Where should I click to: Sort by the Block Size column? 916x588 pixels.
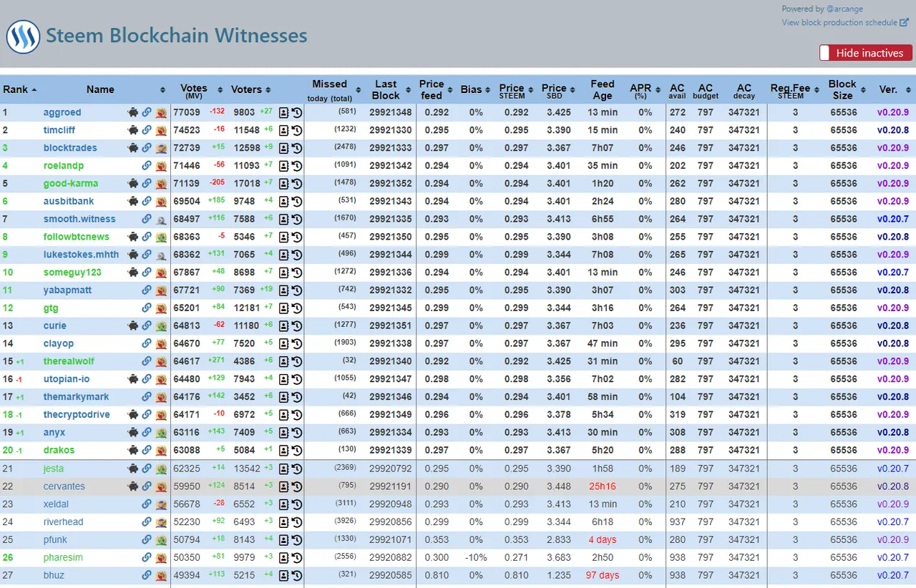pyautogui.click(x=847, y=89)
